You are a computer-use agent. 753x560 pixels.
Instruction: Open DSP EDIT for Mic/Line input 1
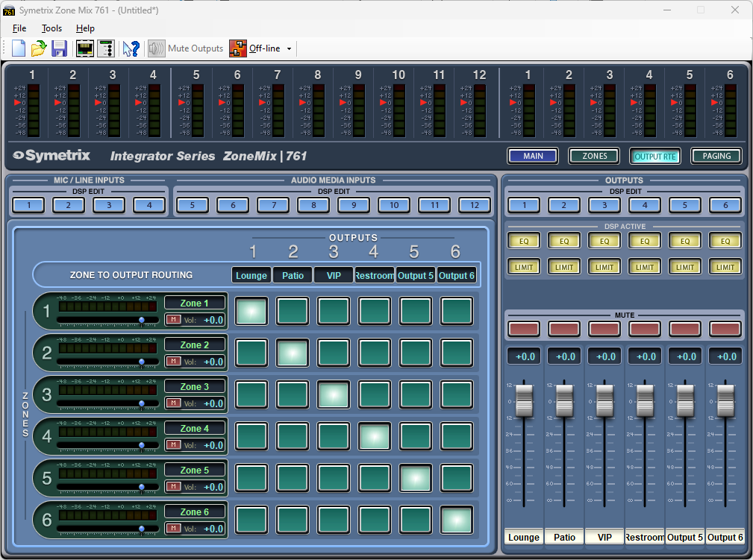click(x=28, y=204)
